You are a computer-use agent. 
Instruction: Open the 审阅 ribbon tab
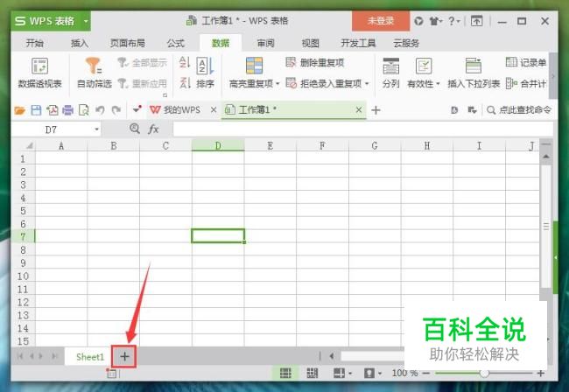coord(265,43)
